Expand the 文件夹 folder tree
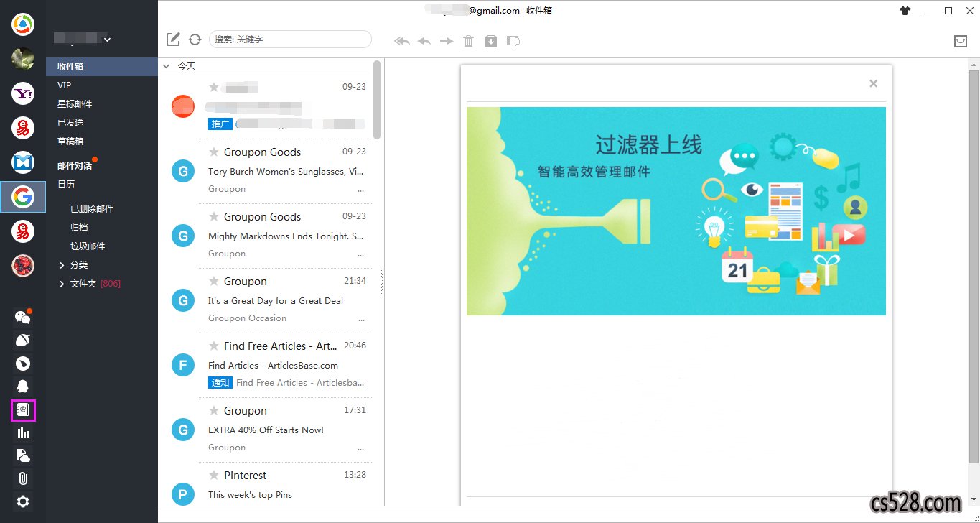980x523 pixels. click(x=62, y=284)
